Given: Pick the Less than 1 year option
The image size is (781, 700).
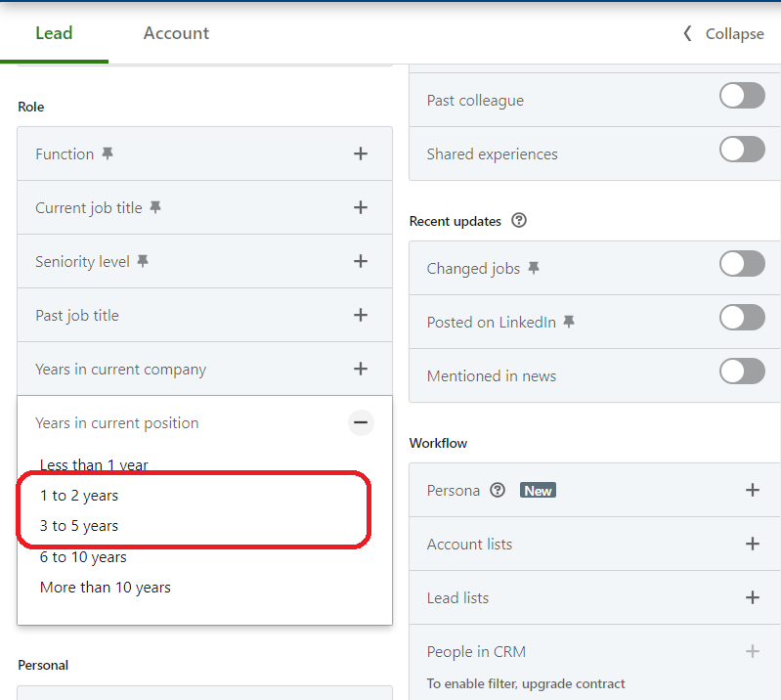Looking at the screenshot, I should (x=94, y=465).
